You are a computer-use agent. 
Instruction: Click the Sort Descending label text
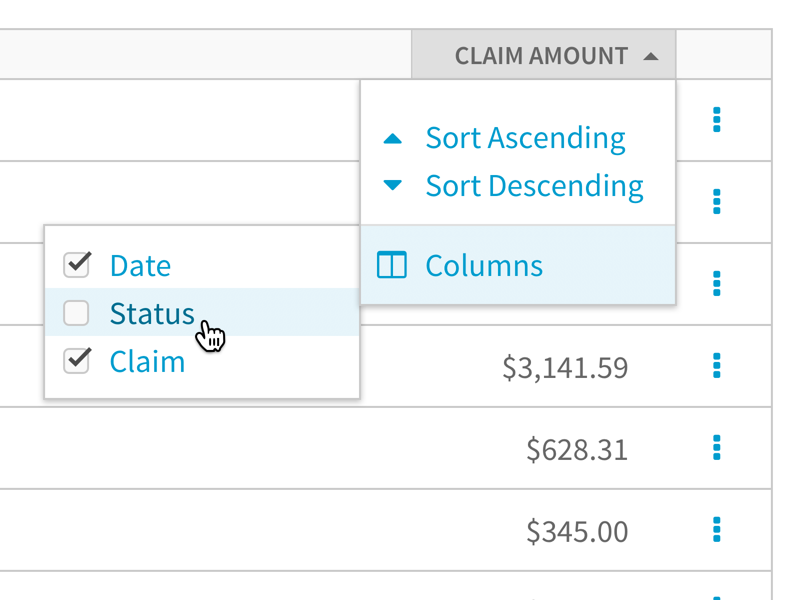(x=535, y=185)
